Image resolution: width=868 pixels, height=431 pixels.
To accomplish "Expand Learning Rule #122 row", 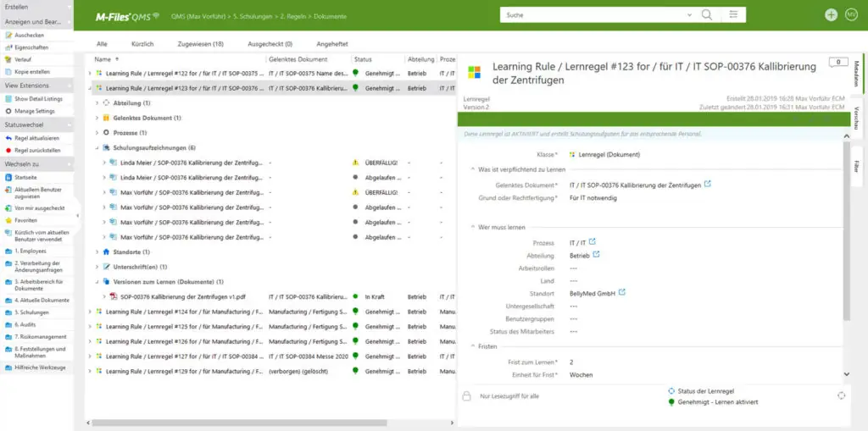I will pyautogui.click(x=90, y=73).
